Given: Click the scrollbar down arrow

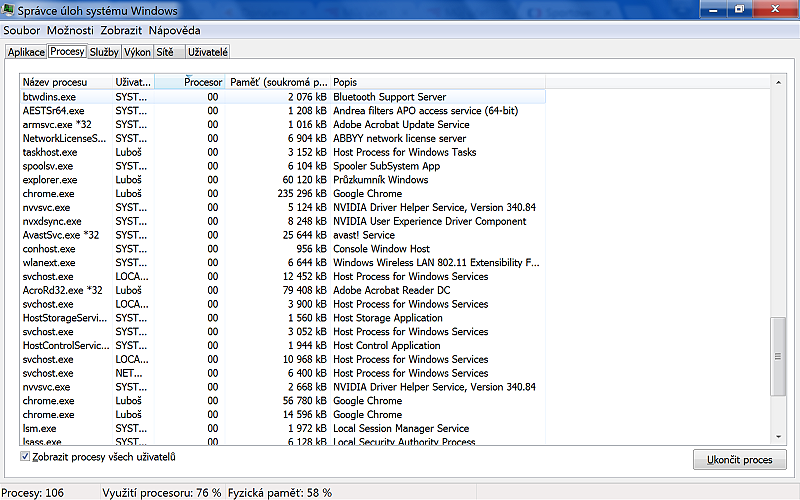Looking at the screenshot, I should pyautogui.click(x=778, y=437).
